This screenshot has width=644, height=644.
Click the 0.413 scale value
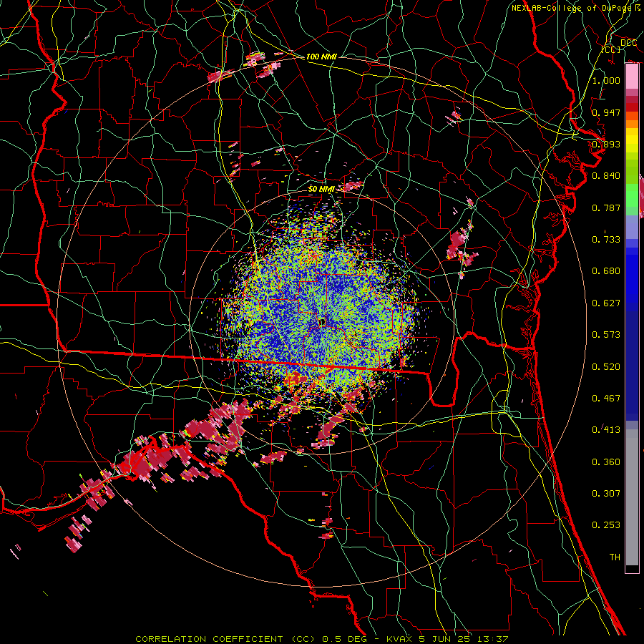[606, 430]
